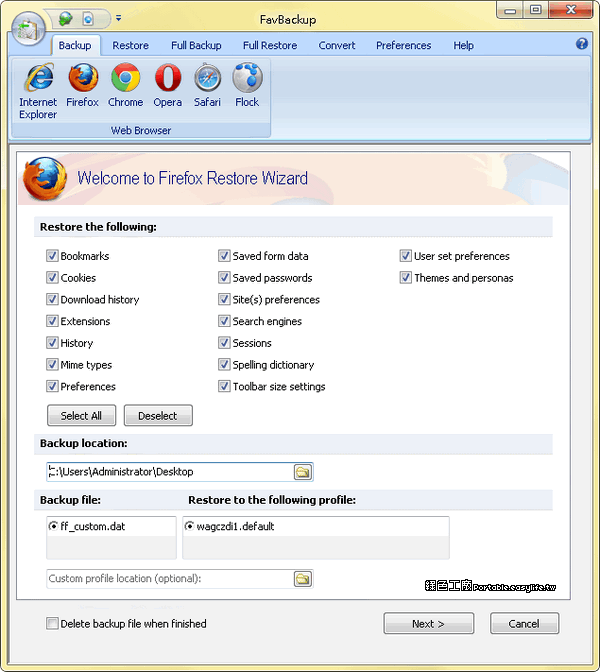Click the second quick access toolbar icon
Screen dimensions: 600x672
[88, 19]
